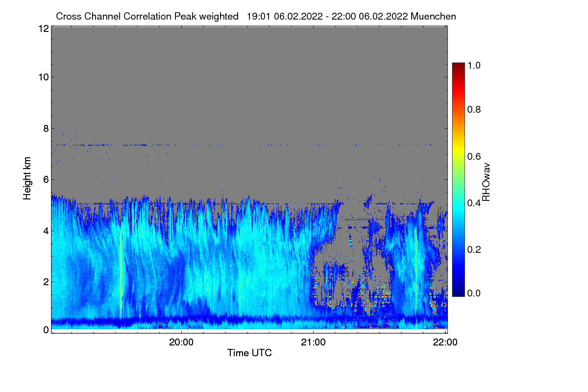
Task: Click the '22:00' time axis tick label
Action: tap(445, 343)
